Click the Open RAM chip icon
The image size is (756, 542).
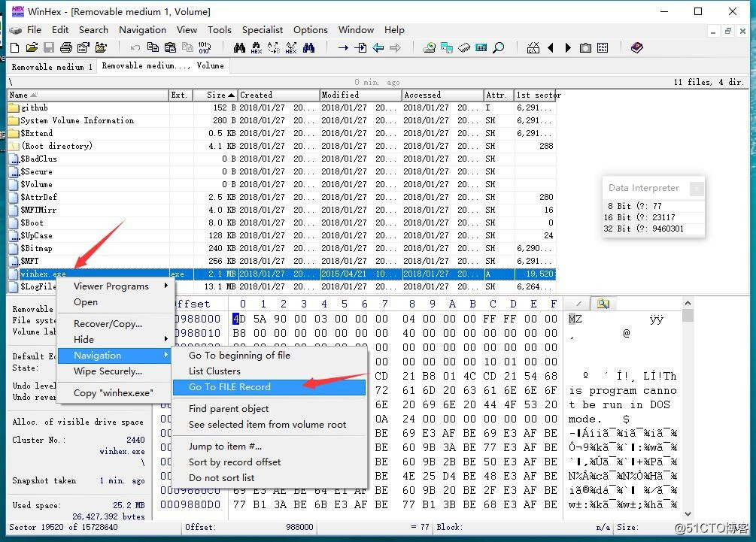pos(464,47)
